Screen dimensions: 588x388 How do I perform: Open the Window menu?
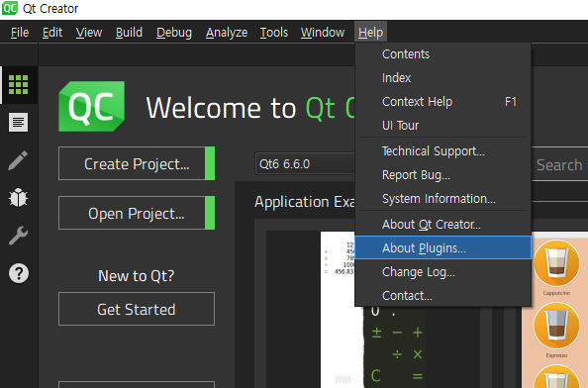323,33
